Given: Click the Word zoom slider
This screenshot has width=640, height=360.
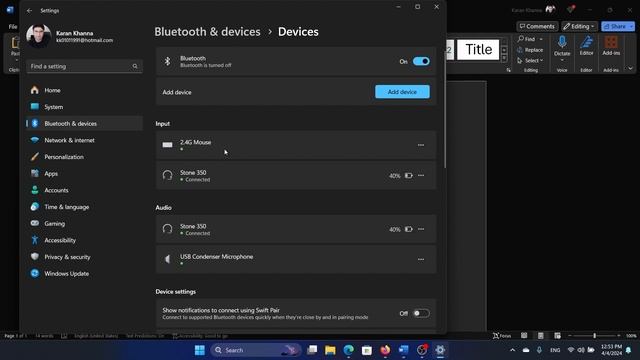Looking at the screenshot, I should [x=594, y=336].
